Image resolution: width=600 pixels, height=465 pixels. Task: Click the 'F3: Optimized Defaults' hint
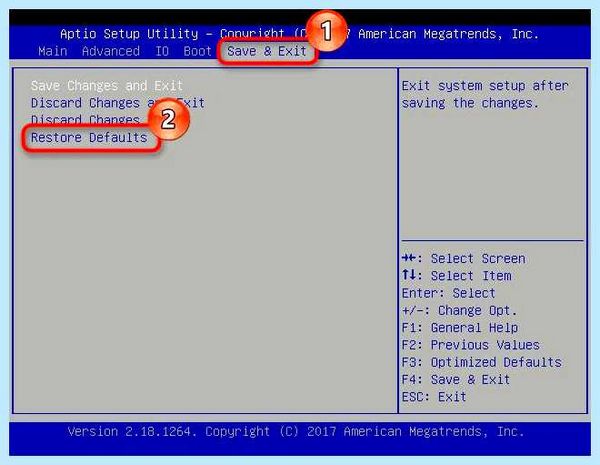481,362
